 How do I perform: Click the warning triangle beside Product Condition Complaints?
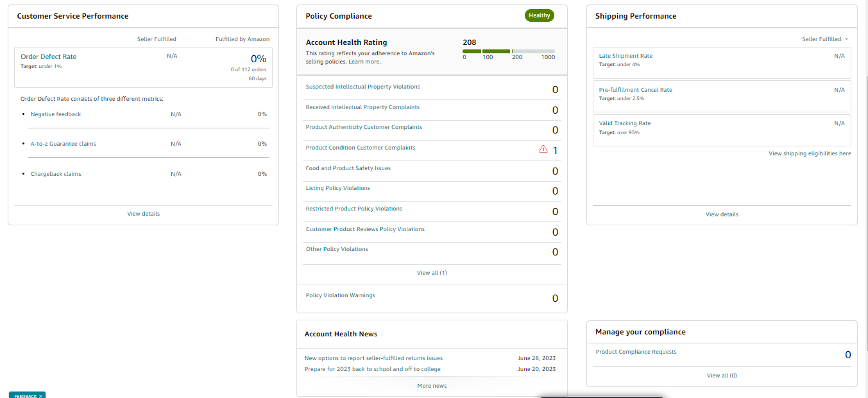pyautogui.click(x=543, y=149)
